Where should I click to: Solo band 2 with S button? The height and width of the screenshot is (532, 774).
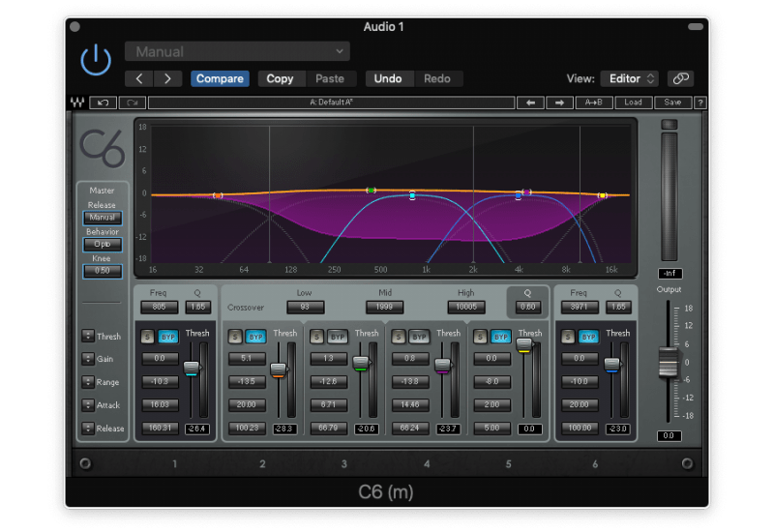(x=235, y=337)
